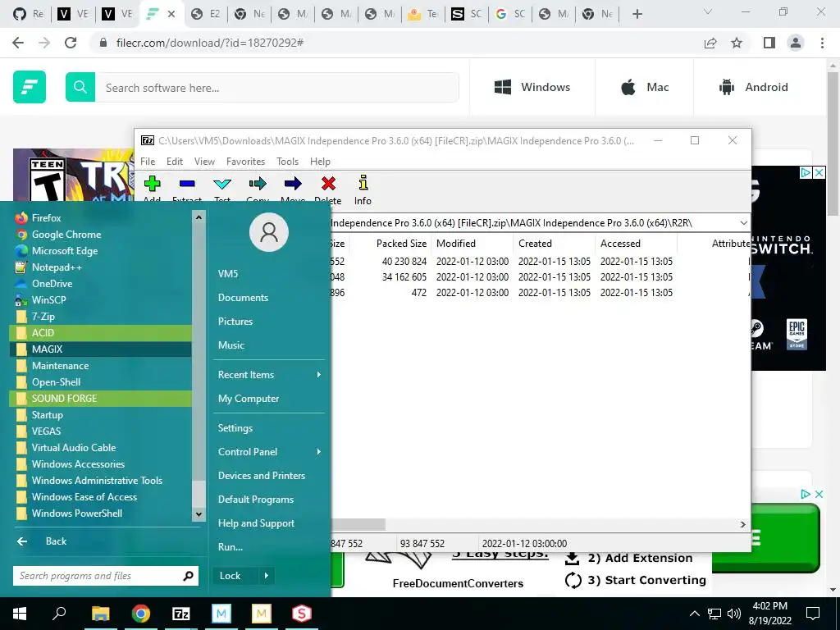
Task: Launch WinSCP from the Start menu
Action: click(100, 300)
